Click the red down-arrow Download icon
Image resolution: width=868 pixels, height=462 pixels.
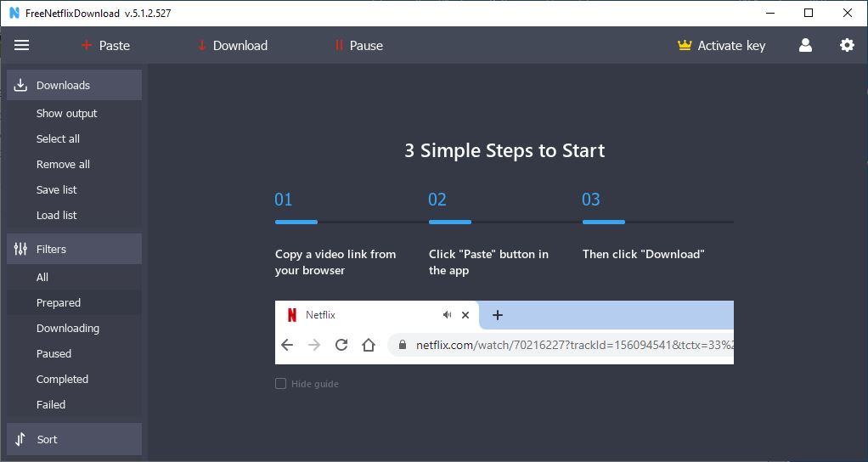201,45
